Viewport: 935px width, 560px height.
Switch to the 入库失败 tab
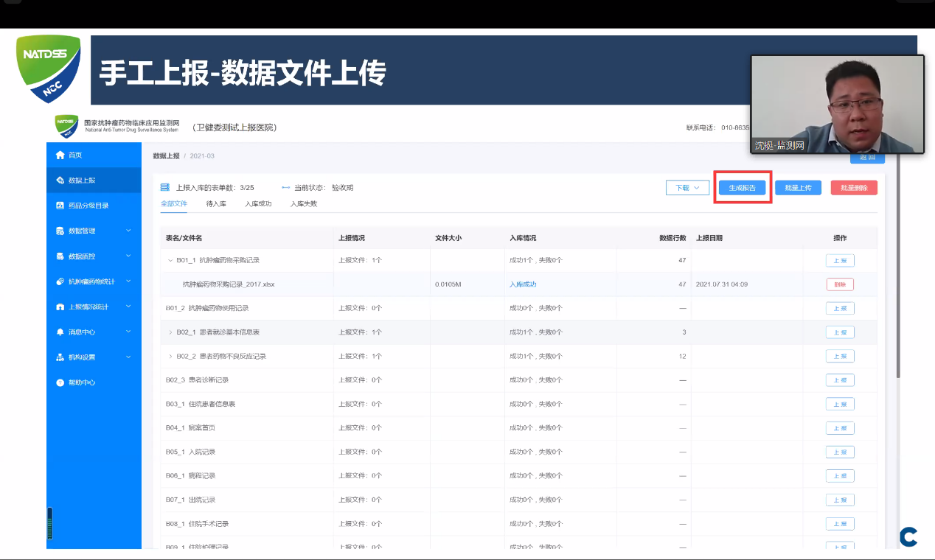pyautogui.click(x=303, y=203)
